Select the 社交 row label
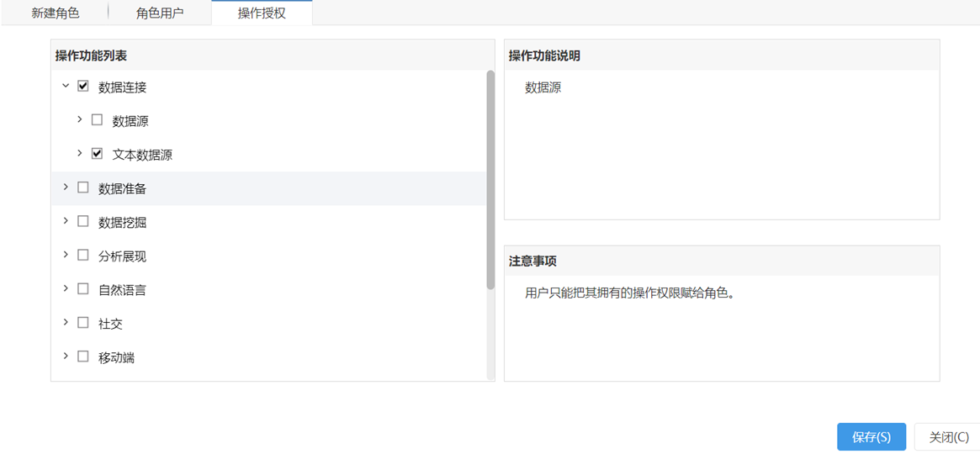The width and height of the screenshot is (980, 454). (x=110, y=324)
